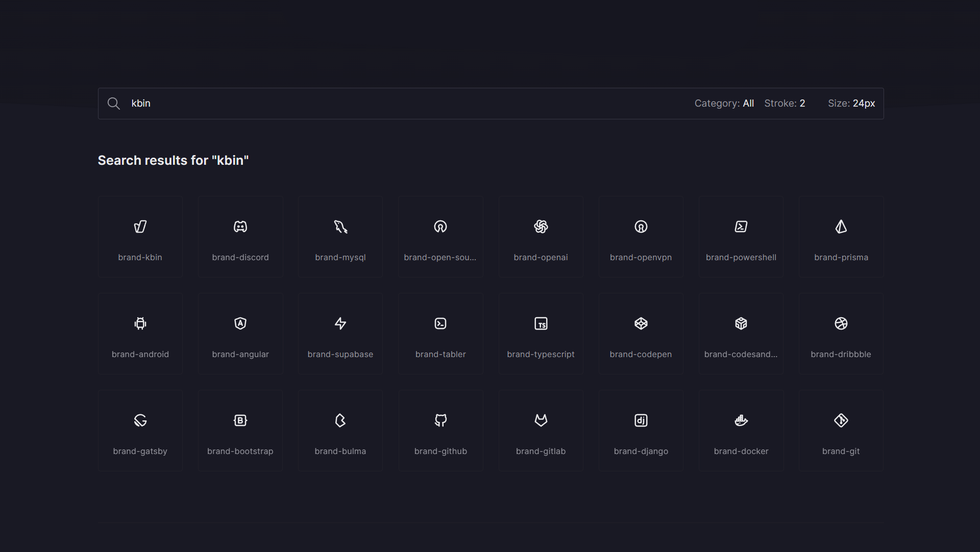Image resolution: width=980 pixels, height=552 pixels.
Task: Select the brand-git diamond icon
Action: (x=841, y=420)
